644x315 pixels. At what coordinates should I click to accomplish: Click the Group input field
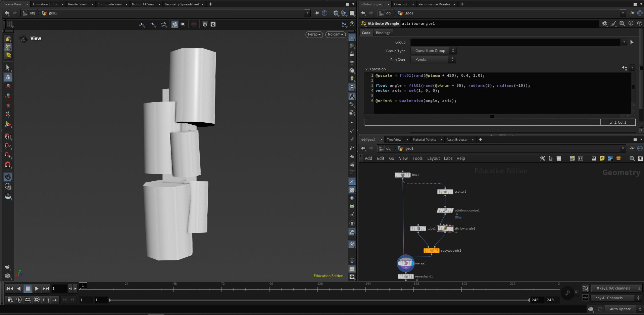[515, 42]
